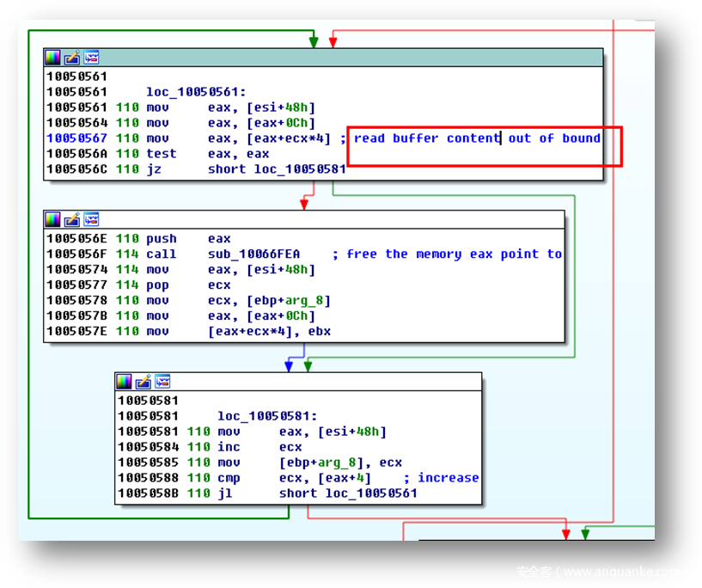Image resolution: width=702 pixels, height=588 pixels.
Task: Select highlighted address 10050567
Action: (77, 138)
